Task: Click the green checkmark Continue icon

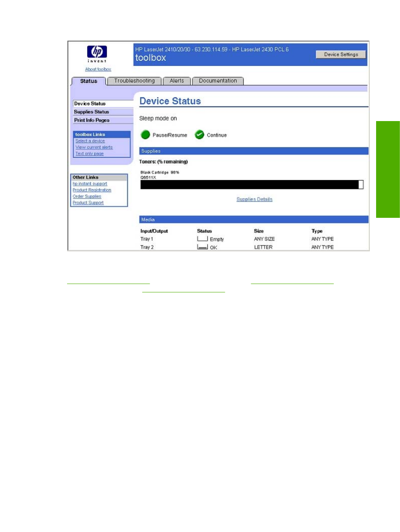Action: 200,134
